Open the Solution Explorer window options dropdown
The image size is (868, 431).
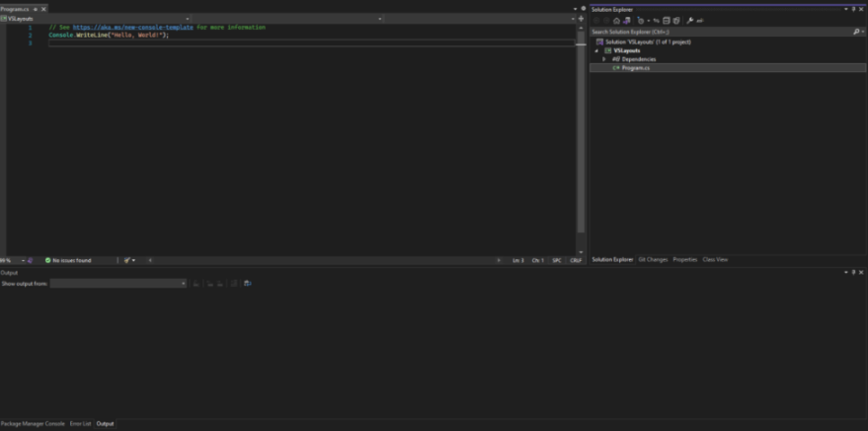846,10
